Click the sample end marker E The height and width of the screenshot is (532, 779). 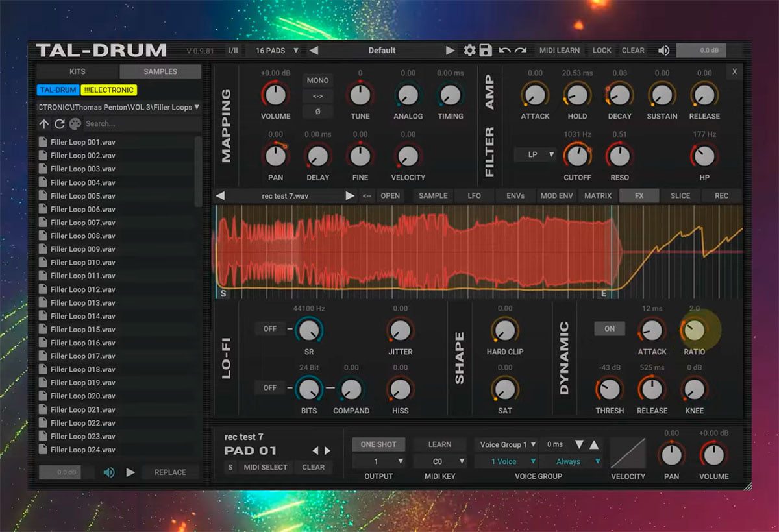(x=604, y=293)
